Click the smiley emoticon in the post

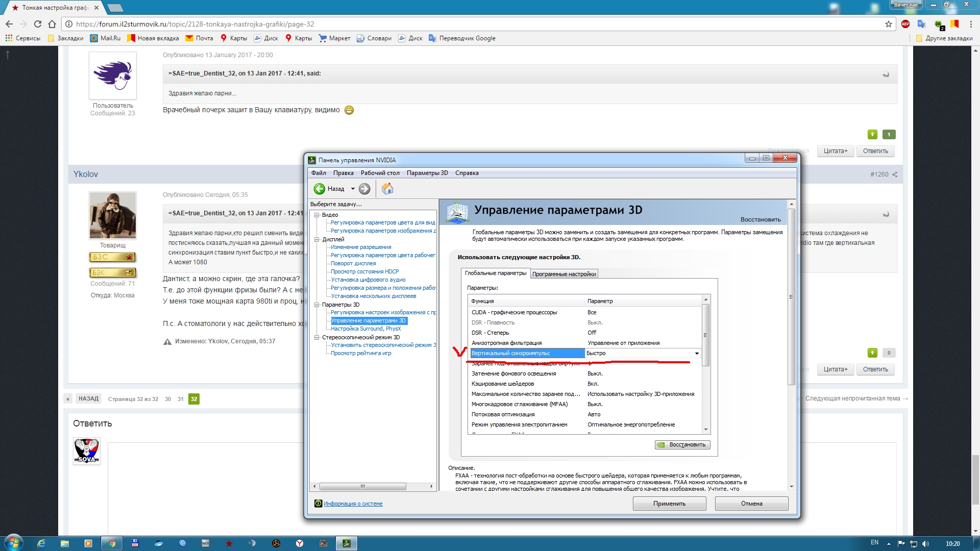coord(349,110)
